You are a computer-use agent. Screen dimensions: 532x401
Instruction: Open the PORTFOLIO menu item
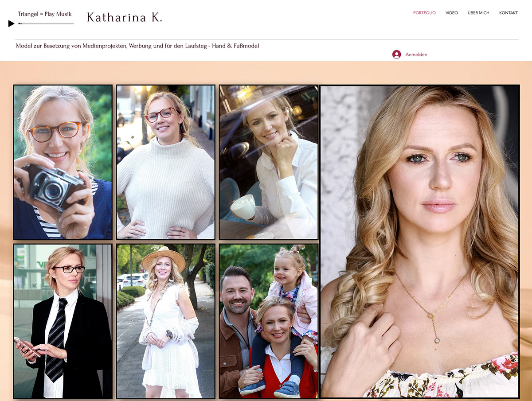pyautogui.click(x=424, y=13)
